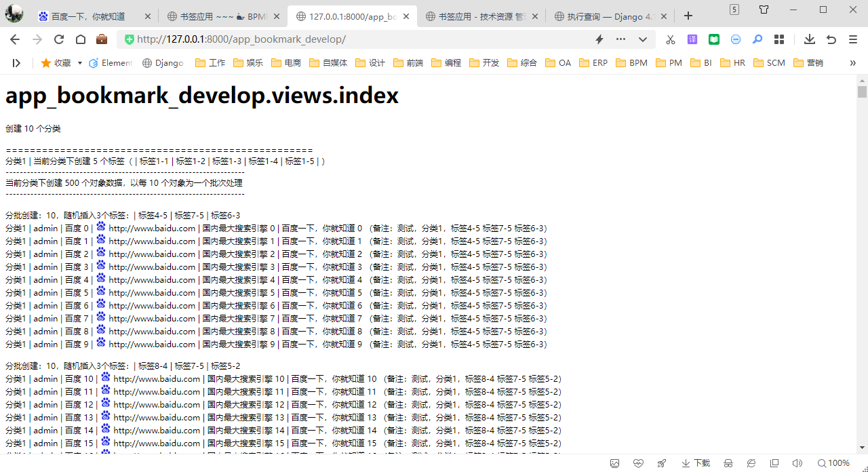
Task: Select the 127.0.0.1:8000/app_bo tab
Action: [x=352, y=16]
